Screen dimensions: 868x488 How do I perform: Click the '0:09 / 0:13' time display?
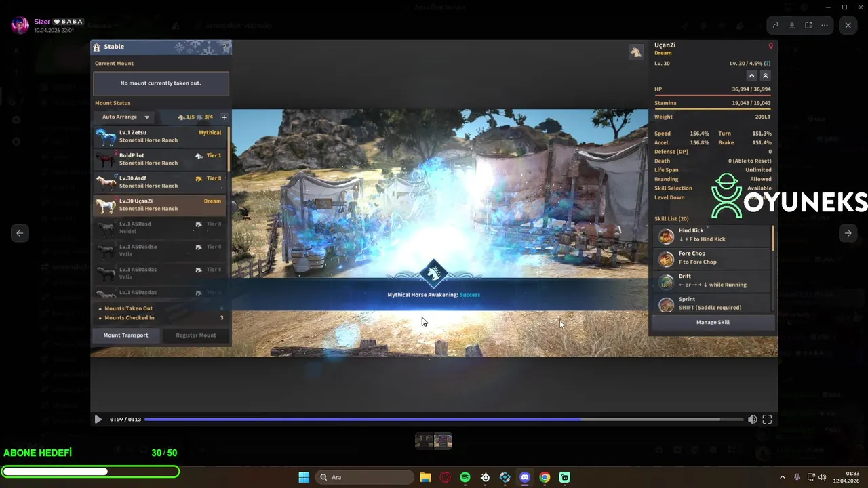125,420
